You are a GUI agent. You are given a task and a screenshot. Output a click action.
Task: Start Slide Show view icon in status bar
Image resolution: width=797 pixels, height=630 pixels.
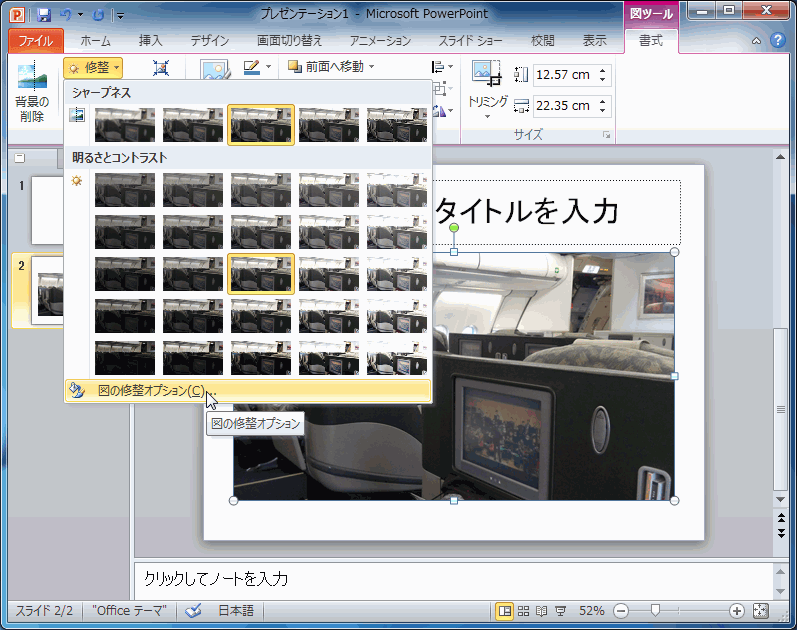560,611
